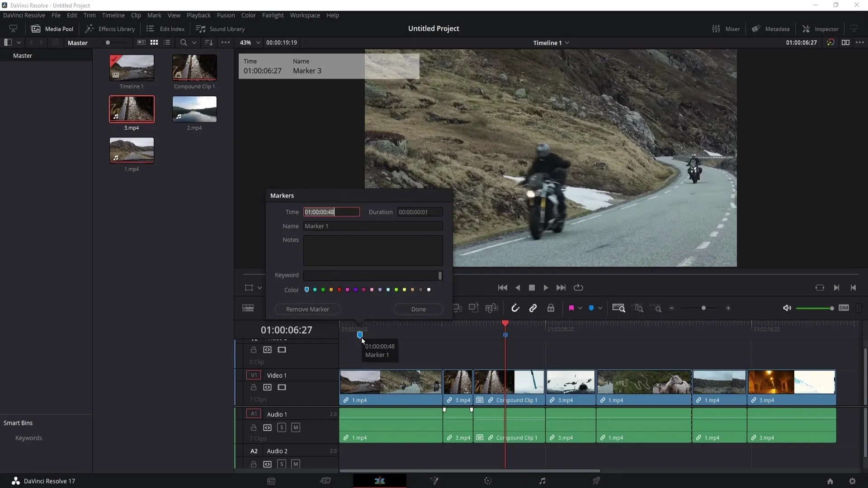Open search filter dropdown arrow in media pool

coord(194,42)
